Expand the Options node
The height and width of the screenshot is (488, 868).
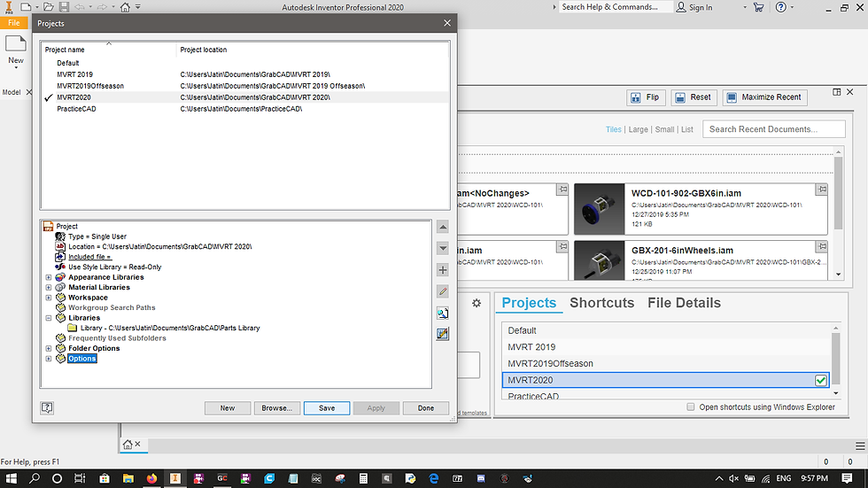pos(49,359)
